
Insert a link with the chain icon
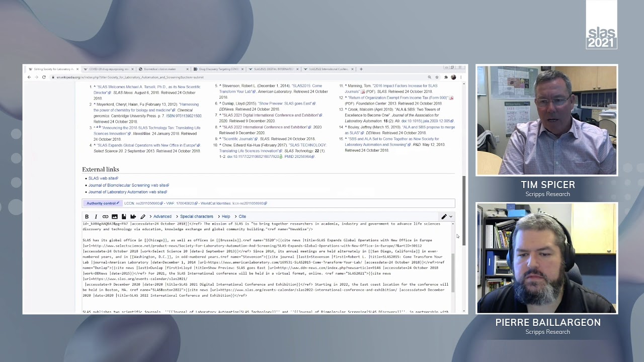pyautogui.click(x=105, y=217)
